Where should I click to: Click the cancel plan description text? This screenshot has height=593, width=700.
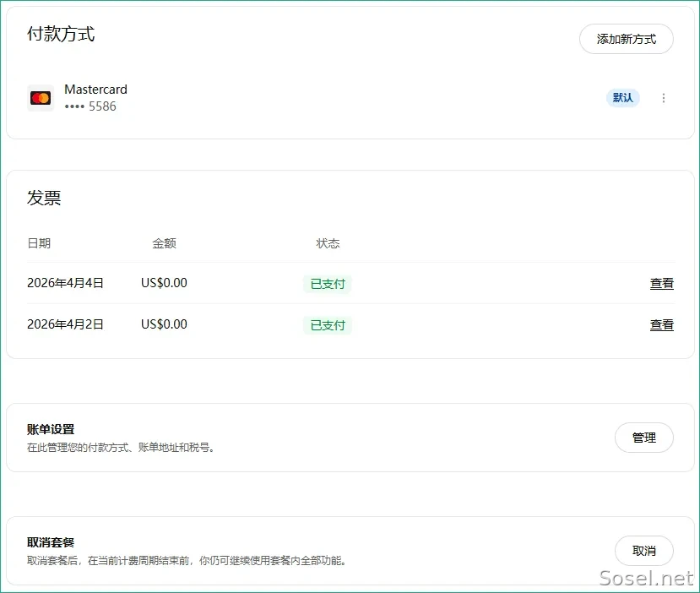[187, 560]
